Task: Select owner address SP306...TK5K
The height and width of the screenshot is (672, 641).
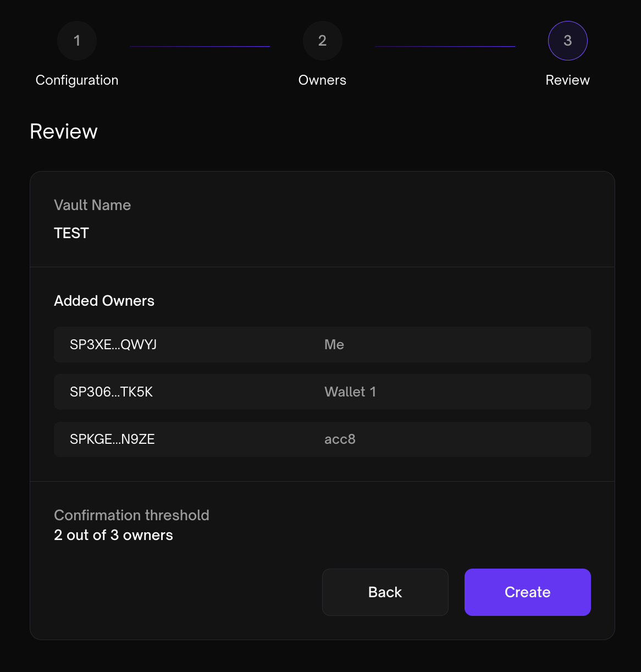Action: point(111,392)
